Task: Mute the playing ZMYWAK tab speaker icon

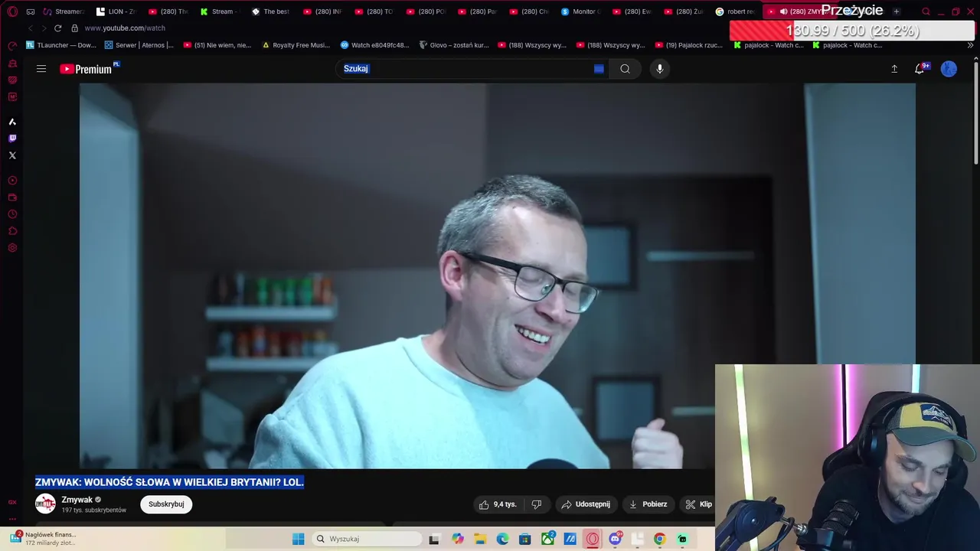Action: [783, 11]
